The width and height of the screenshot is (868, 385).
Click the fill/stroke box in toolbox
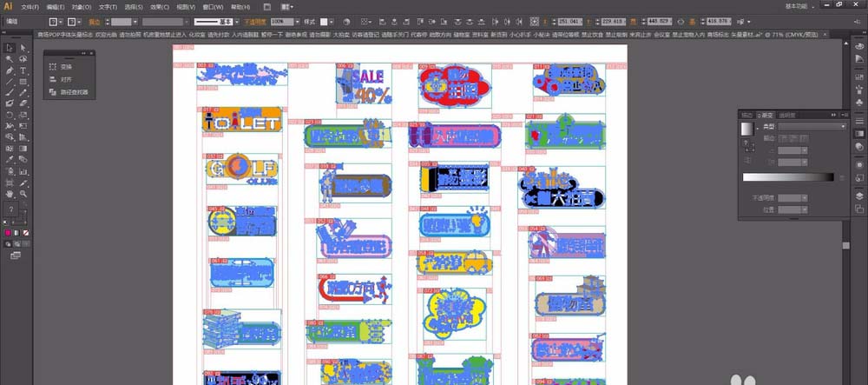point(11,209)
